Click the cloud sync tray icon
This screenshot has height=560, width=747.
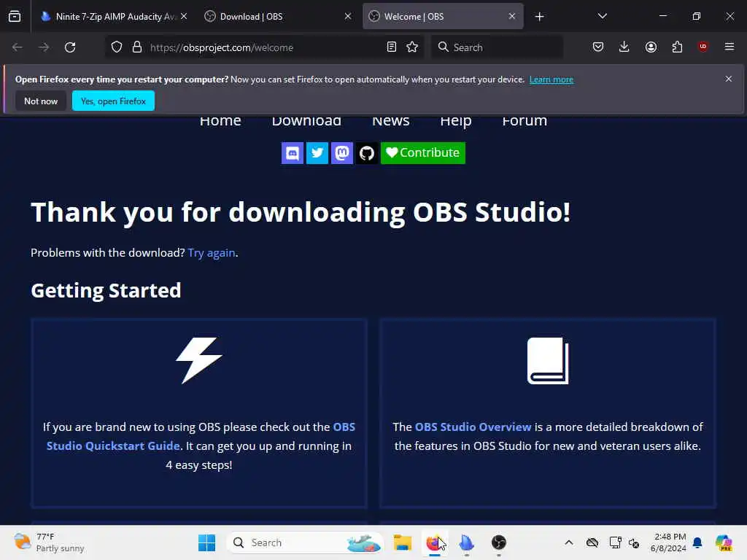tap(592, 542)
